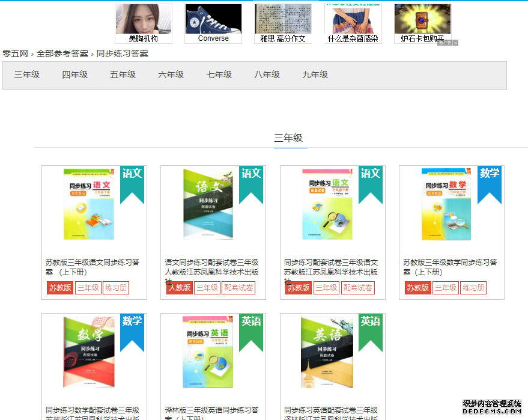Screen dimensions: 528x420
Task: Open the 八年级 grade tab
Action: pyautogui.click(x=267, y=75)
